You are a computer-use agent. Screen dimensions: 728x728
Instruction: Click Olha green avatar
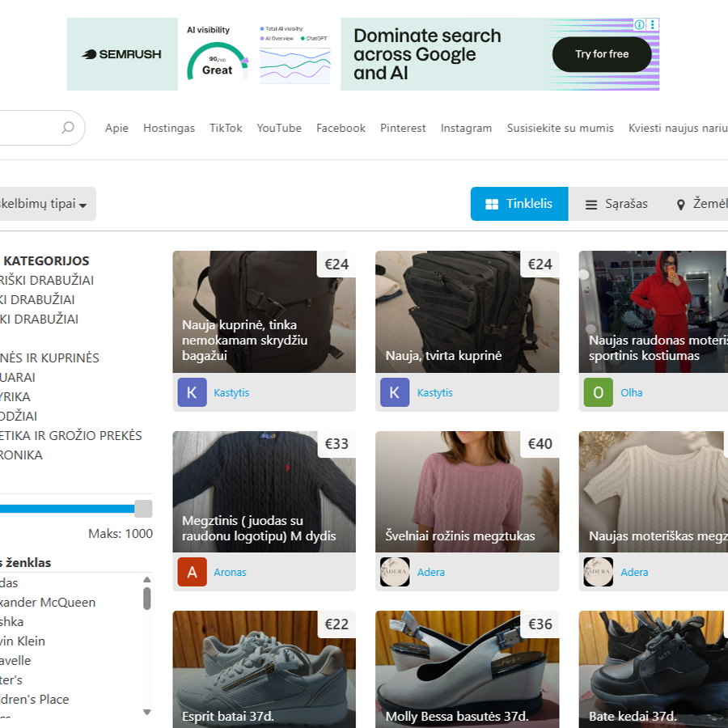tap(598, 392)
